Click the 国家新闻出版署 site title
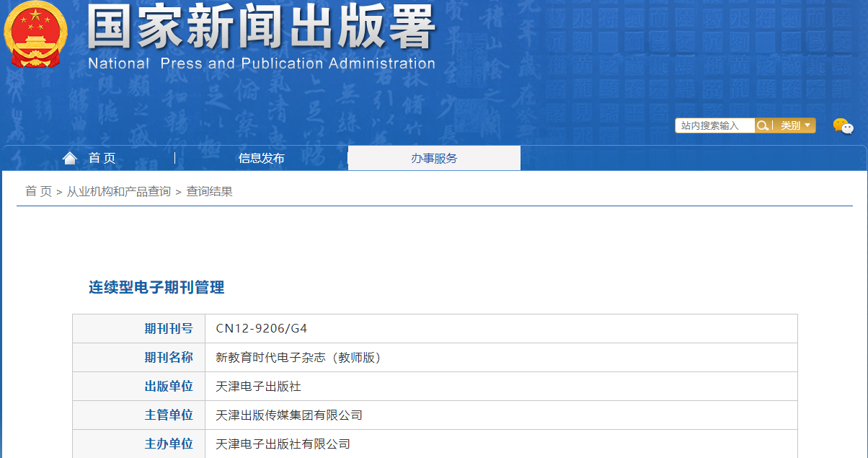This screenshot has width=868, height=458. (x=261, y=29)
